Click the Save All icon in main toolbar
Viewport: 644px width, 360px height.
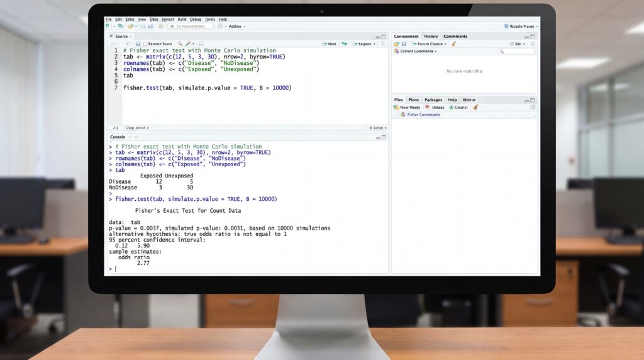click(x=151, y=26)
